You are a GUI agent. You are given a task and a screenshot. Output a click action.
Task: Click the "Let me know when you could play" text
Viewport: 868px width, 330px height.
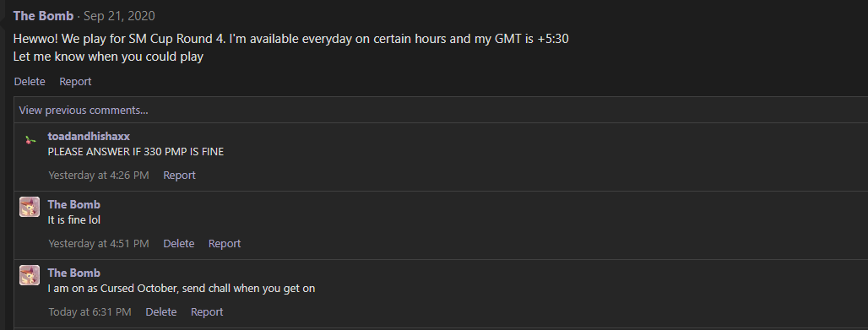pyautogui.click(x=108, y=57)
